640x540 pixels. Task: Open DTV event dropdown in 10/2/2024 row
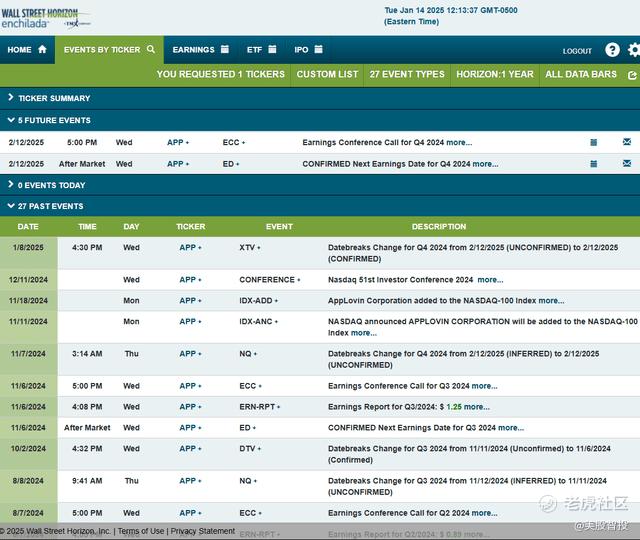[250, 449]
